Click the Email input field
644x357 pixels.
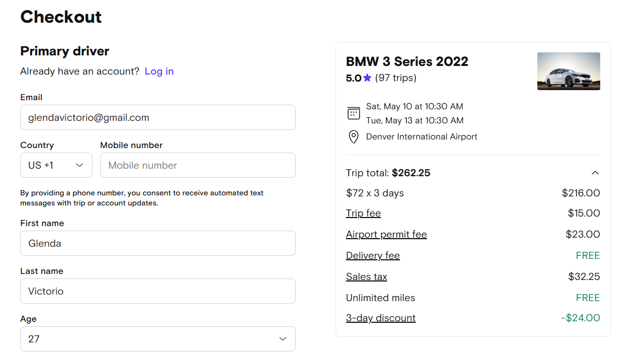pyautogui.click(x=157, y=117)
